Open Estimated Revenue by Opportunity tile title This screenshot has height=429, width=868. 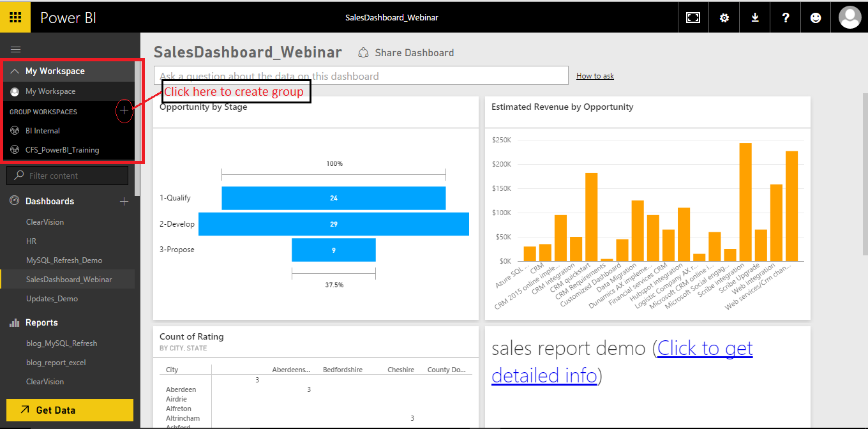click(x=562, y=107)
